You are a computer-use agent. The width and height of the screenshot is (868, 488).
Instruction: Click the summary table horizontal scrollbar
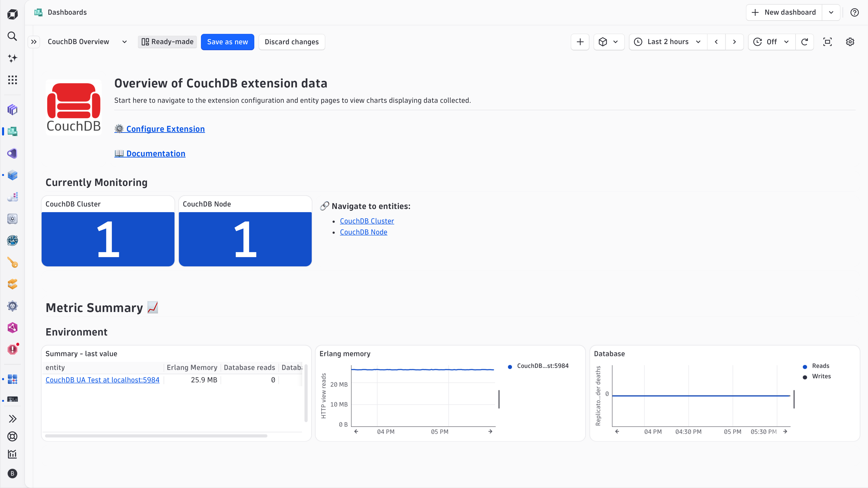156,436
